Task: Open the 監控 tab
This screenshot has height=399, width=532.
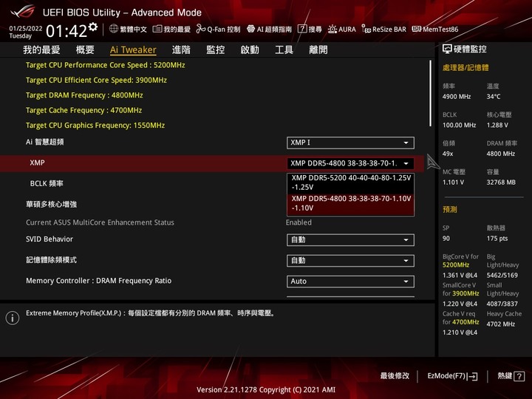Action: (216, 50)
